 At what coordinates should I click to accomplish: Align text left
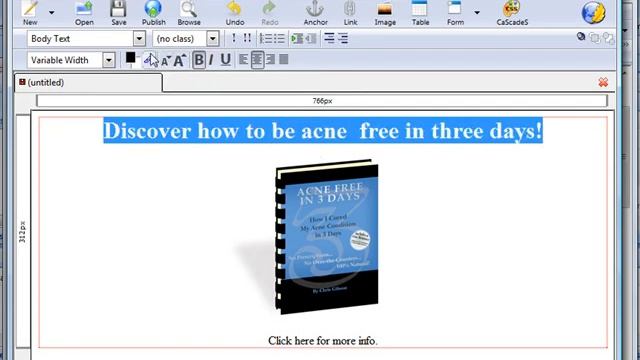coord(243,60)
